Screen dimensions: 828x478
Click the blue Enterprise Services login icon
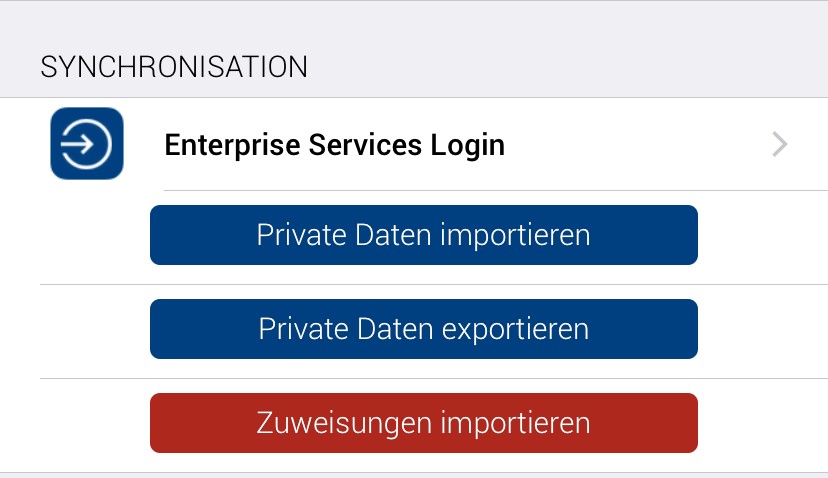[x=86, y=144]
